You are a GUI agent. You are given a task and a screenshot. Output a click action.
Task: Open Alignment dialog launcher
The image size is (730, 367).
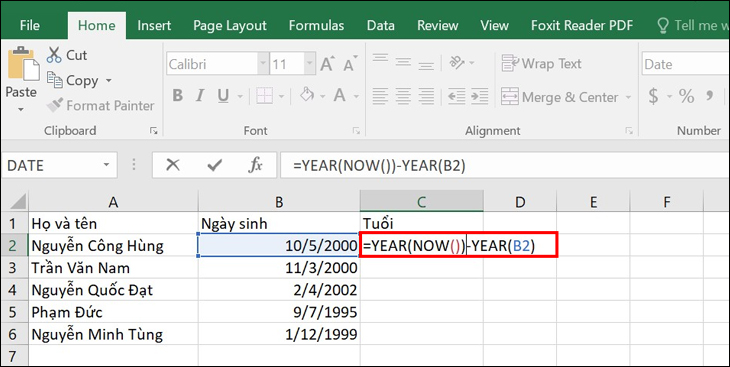(629, 131)
